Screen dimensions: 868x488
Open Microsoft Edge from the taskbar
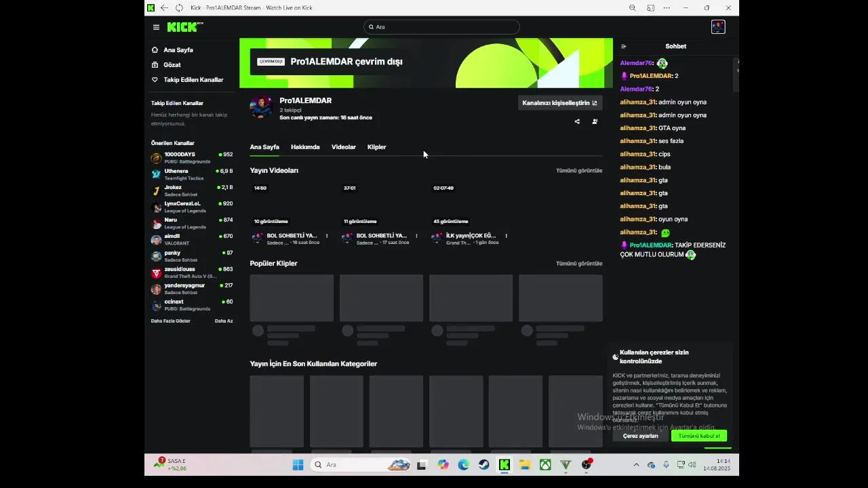[463, 465]
